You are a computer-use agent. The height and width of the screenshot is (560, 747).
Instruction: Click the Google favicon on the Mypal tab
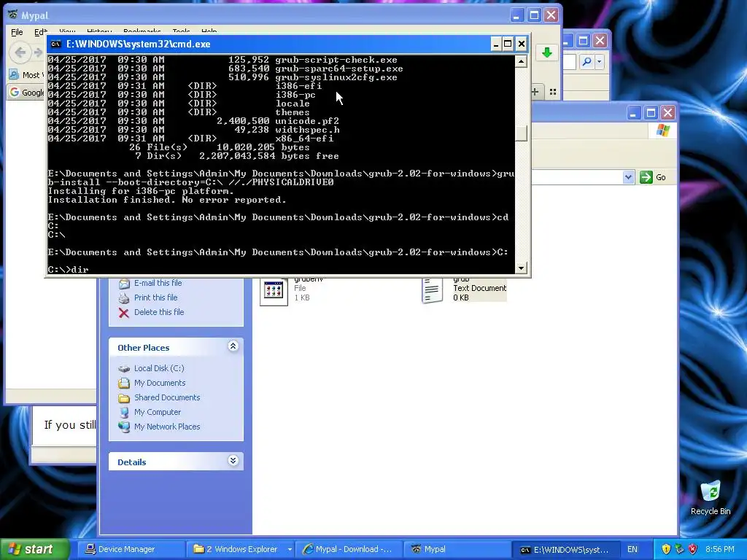tap(15, 92)
